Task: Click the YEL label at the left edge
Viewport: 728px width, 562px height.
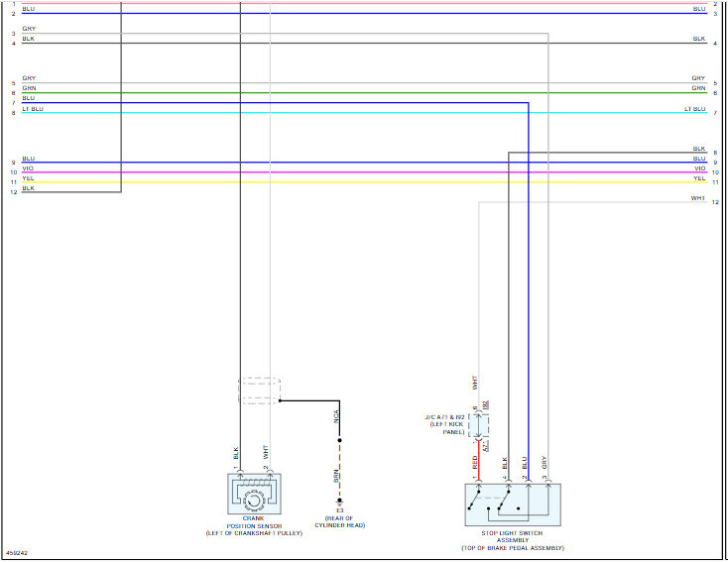Action: click(x=28, y=178)
